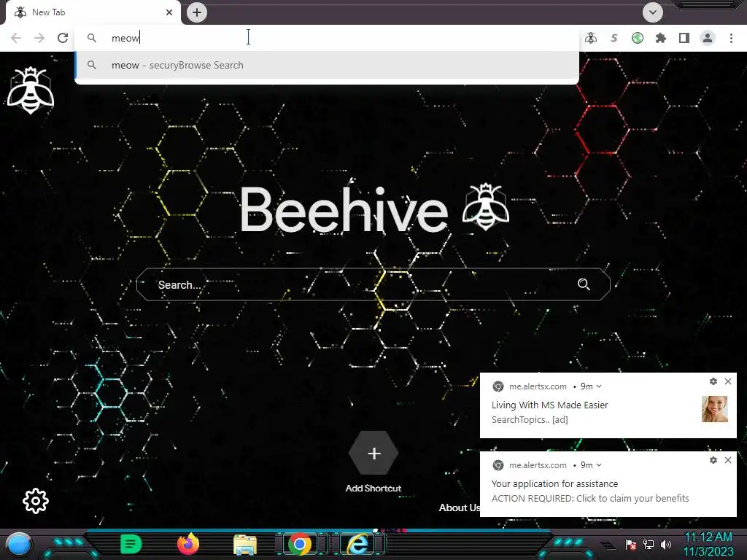747x560 pixels.
Task: Open the Chrome three-dot menu
Action: [x=731, y=38]
